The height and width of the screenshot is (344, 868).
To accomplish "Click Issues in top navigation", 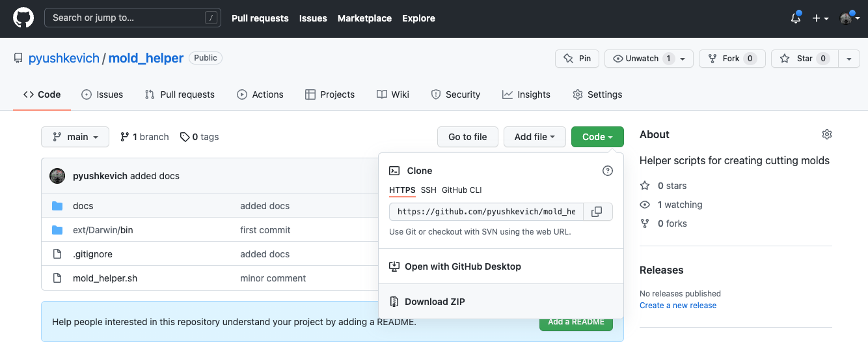I will pos(313,18).
